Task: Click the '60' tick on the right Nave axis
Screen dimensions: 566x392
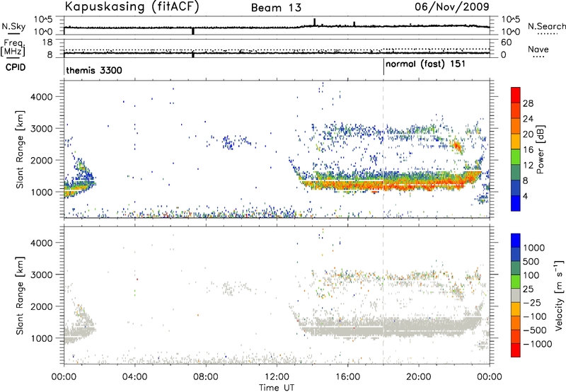Action: (507, 42)
